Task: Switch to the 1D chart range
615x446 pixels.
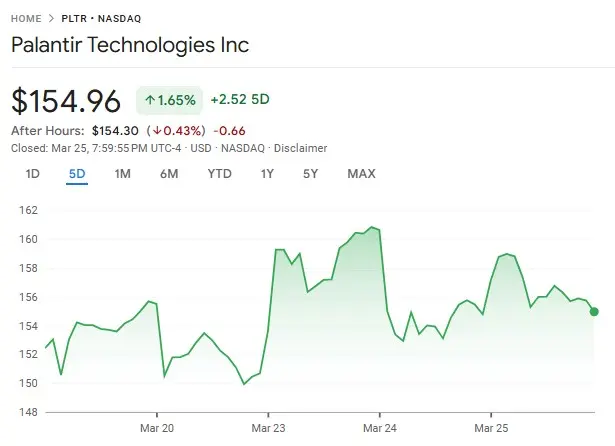Action: click(x=32, y=174)
